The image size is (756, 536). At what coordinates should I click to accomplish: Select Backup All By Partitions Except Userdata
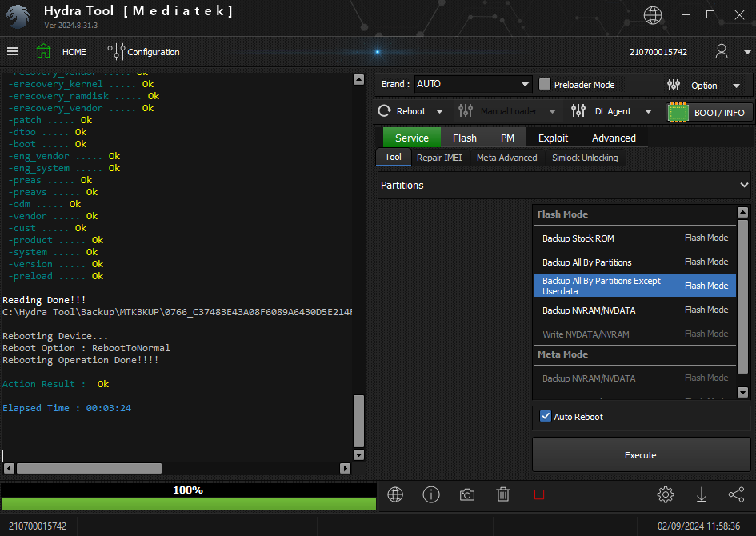tap(635, 286)
